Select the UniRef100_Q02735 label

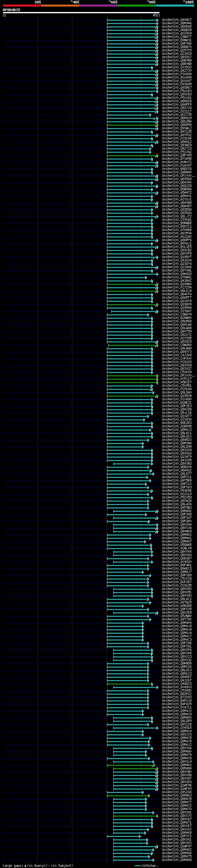[x=176, y=115]
